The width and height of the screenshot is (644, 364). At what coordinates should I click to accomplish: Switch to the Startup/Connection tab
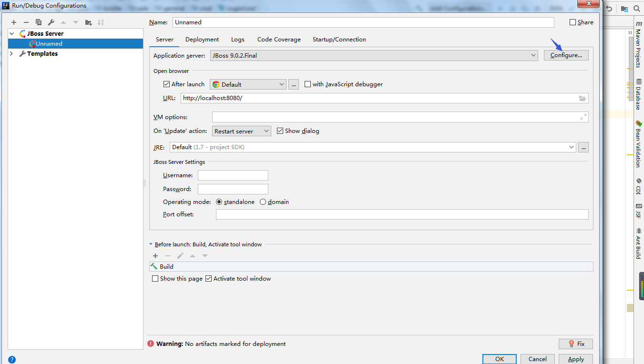click(339, 40)
